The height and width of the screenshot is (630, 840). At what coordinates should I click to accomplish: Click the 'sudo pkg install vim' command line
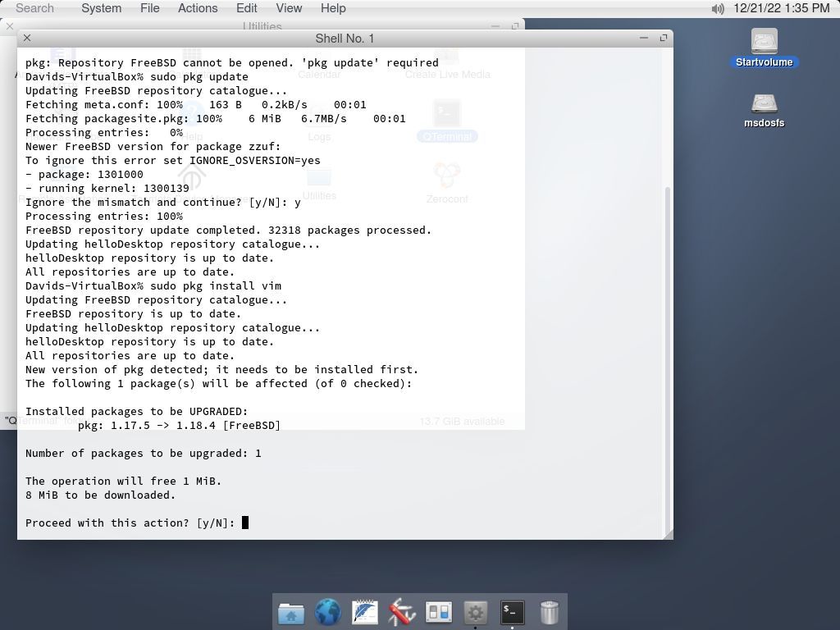pos(216,286)
